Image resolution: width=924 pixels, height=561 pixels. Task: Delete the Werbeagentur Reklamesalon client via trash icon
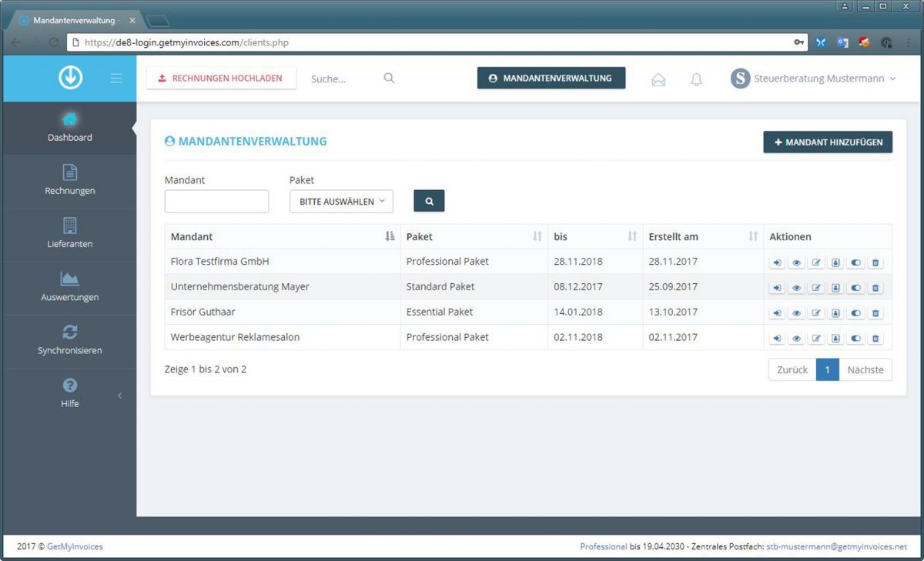875,339
